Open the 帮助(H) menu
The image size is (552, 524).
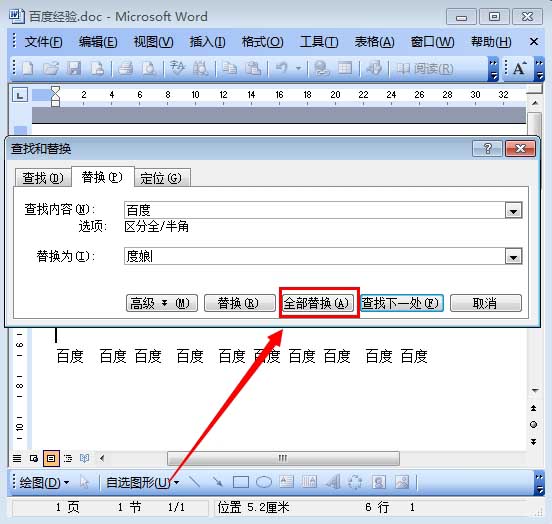point(491,42)
